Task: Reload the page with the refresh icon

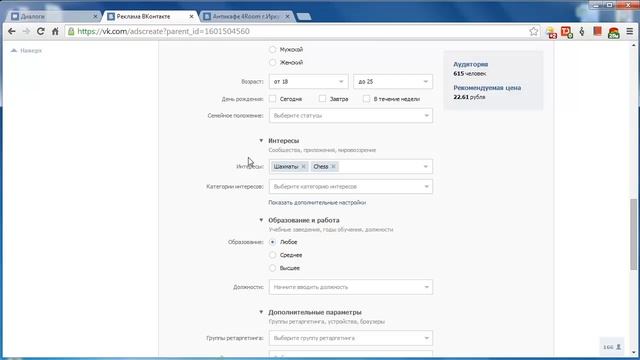Action: 40,31
